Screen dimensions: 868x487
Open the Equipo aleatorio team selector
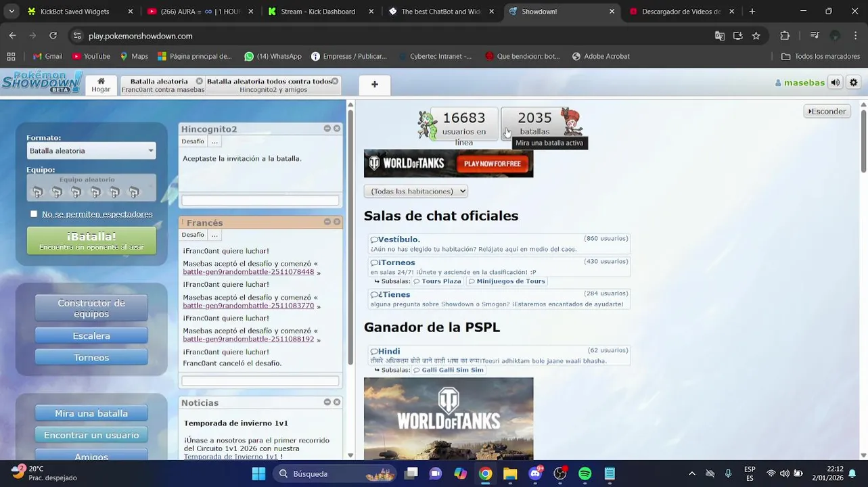[x=91, y=188]
